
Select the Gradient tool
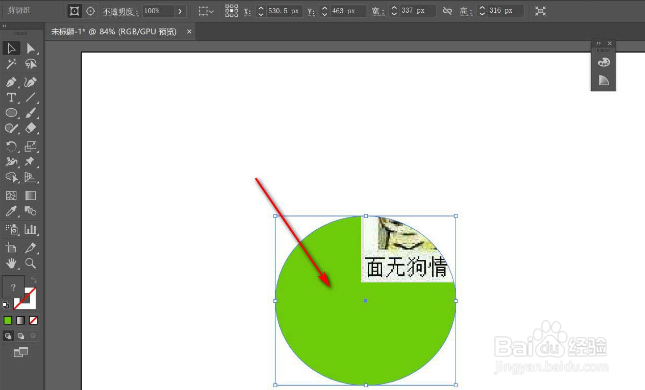(30, 195)
